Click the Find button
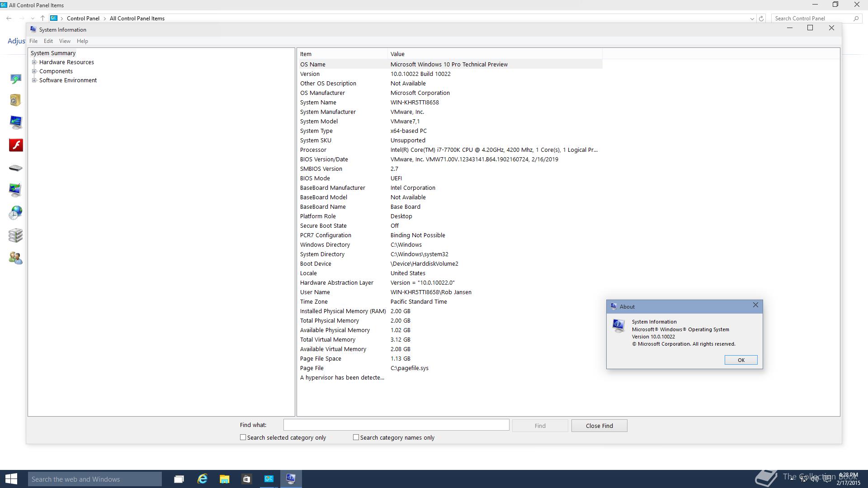 540,426
